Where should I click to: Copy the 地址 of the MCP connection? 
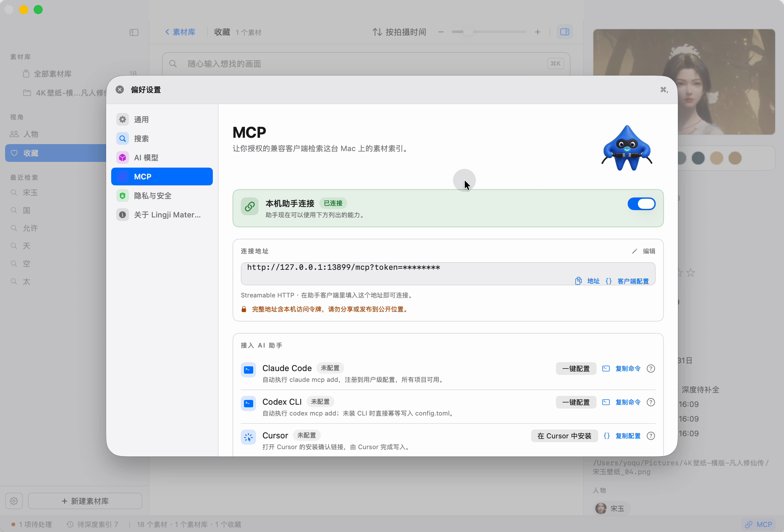pos(587,281)
